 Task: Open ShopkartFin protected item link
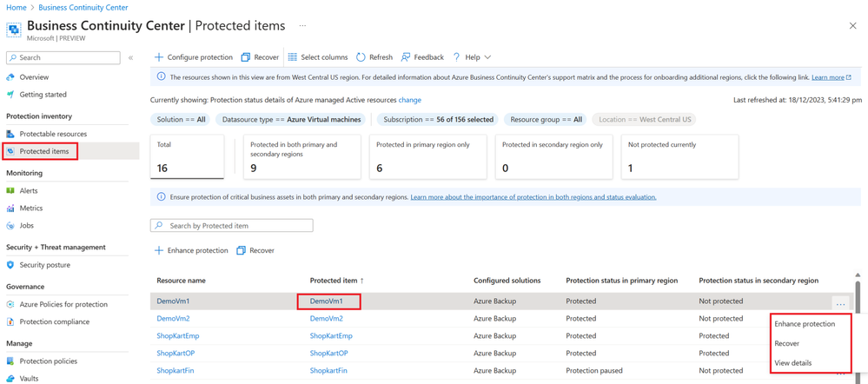coord(328,371)
